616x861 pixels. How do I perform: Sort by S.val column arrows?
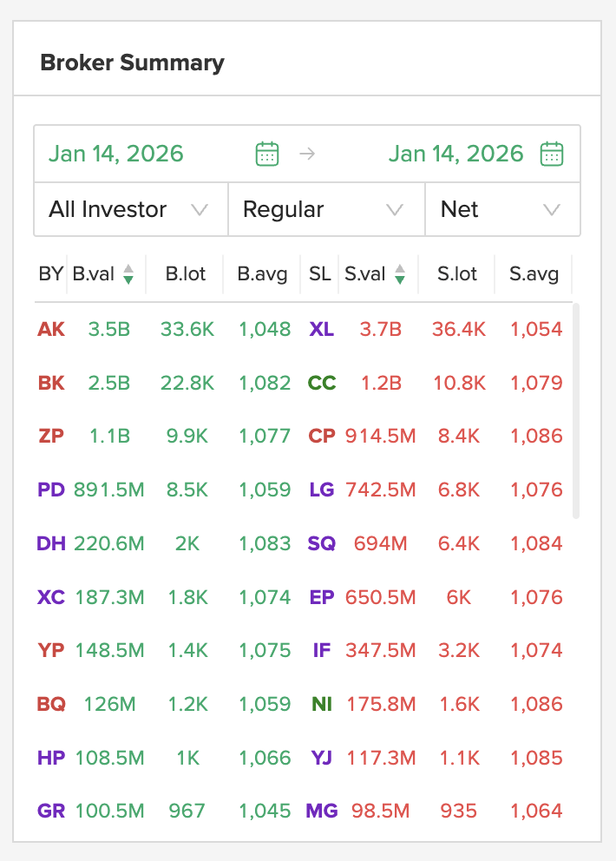(x=400, y=274)
